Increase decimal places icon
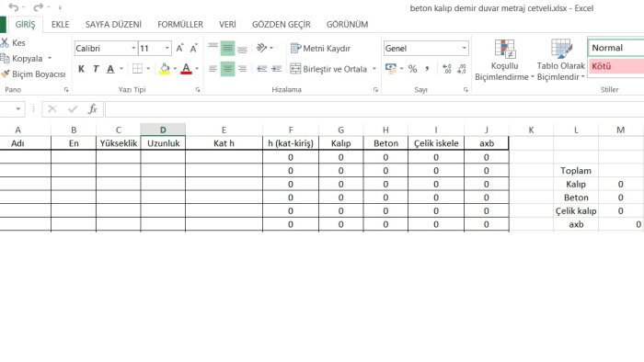Image resolution: width=644 pixels, height=362 pixels. (447, 69)
